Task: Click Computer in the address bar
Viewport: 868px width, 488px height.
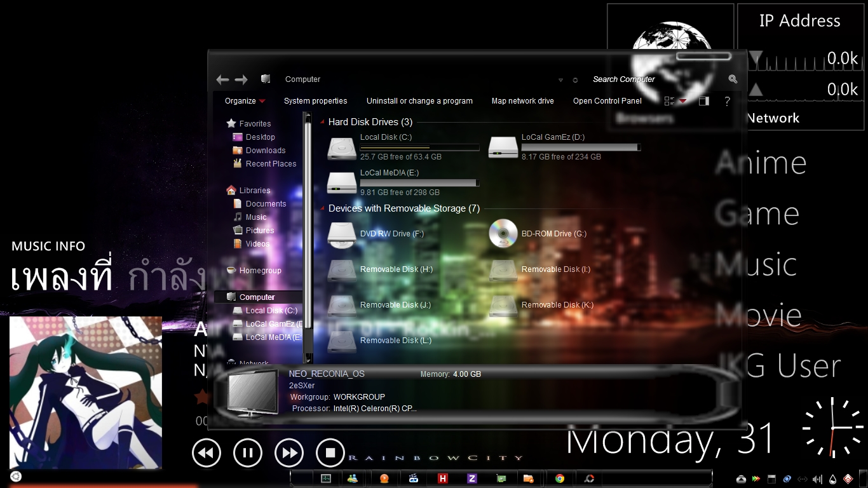Action: (x=302, y=79)
